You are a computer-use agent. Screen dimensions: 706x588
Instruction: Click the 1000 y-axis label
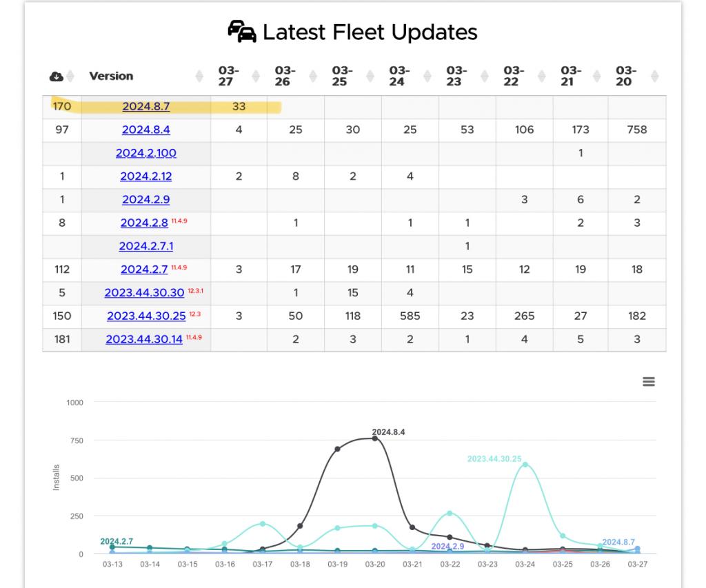(x=74, y=403)
